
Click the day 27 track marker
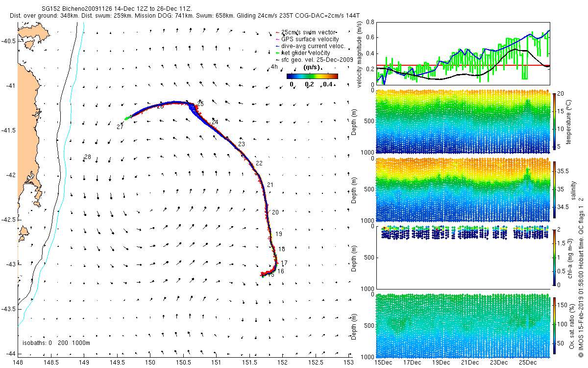click(120, 127)
